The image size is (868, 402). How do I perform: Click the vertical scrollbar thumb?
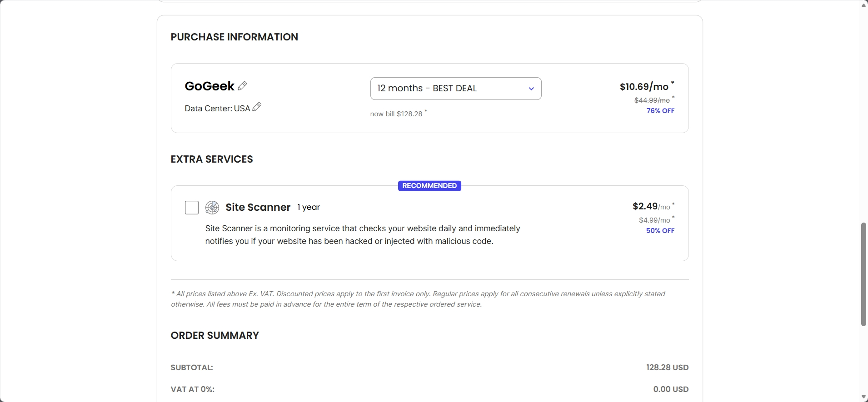[863, 274]
